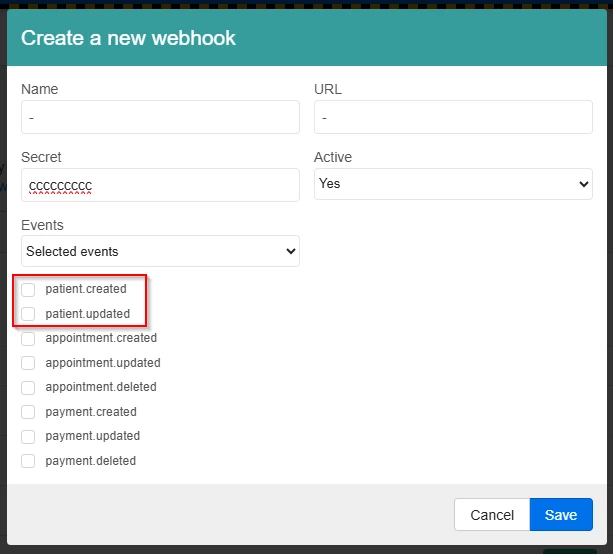The height and width of the screenshot is (554, 613).
Task: Click the Create a new webhook title
Action: [x=128, y=39]
